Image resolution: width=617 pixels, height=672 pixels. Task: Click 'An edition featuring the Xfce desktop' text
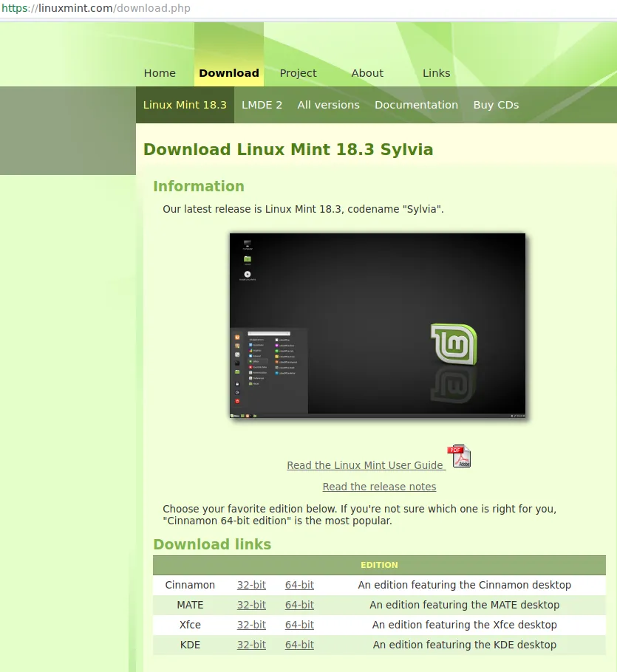coord(464,625)
